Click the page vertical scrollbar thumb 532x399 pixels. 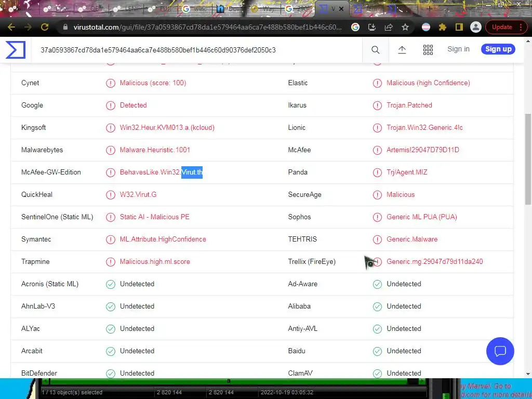528,159
